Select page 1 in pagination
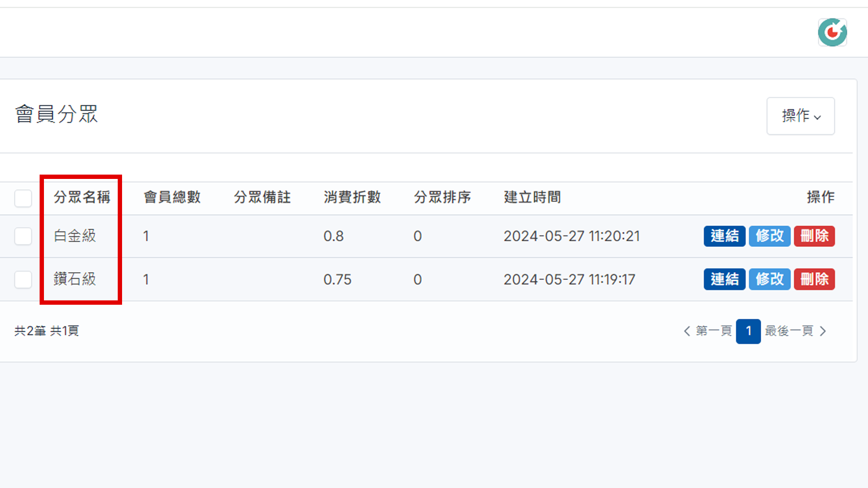This screenshot has width=868, height=488. pyautogui.click(x=749, y=331)
